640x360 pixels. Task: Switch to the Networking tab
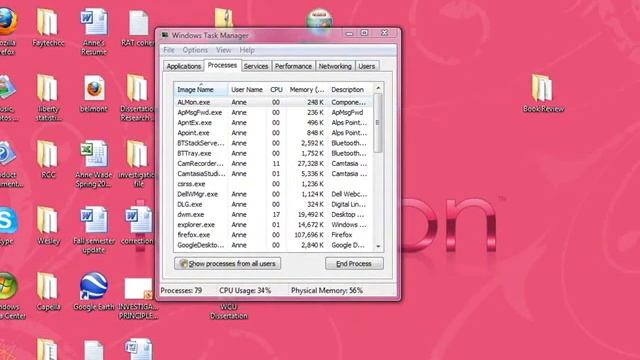point(335,66)
